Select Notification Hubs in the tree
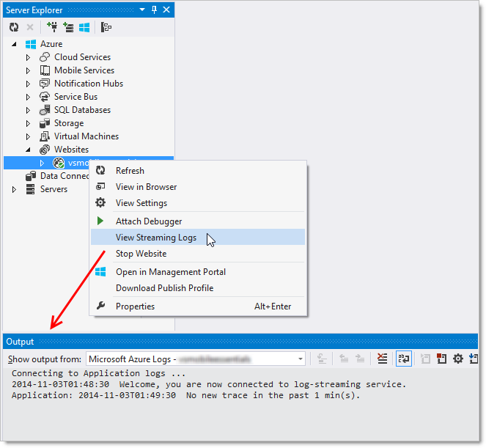Image resolution: width=486 pixels, height=448 pixels. (89, 84)
